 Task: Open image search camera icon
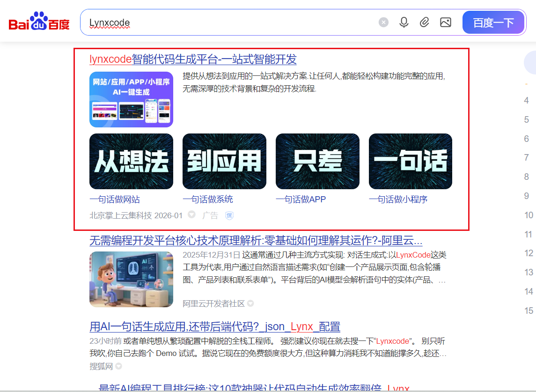click(445, 22)
